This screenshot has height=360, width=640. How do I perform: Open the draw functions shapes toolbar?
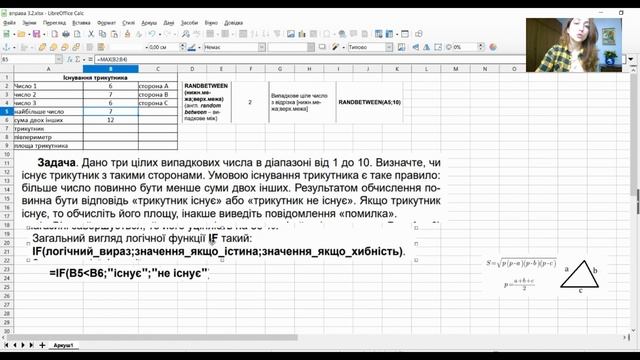[419, 34]
